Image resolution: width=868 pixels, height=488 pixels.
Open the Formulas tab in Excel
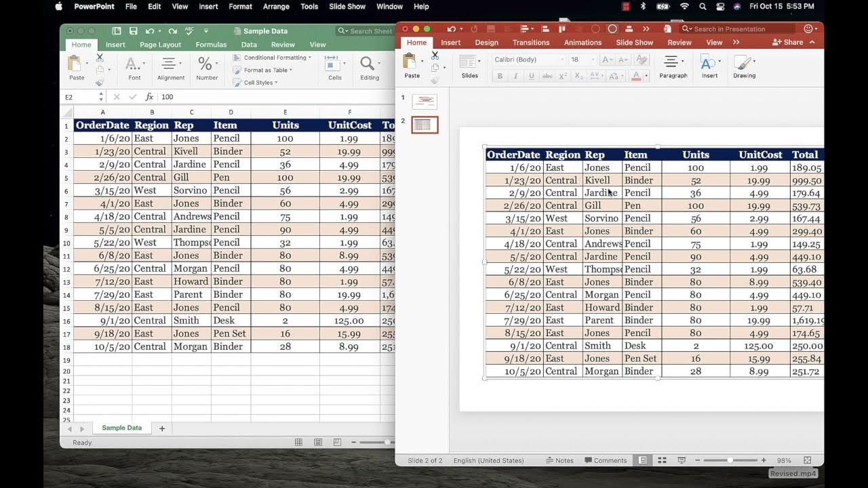tap(211, 45)
